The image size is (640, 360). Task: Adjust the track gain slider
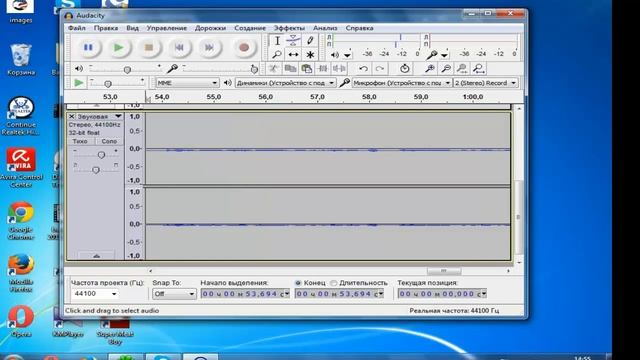(x=101, y=155)
